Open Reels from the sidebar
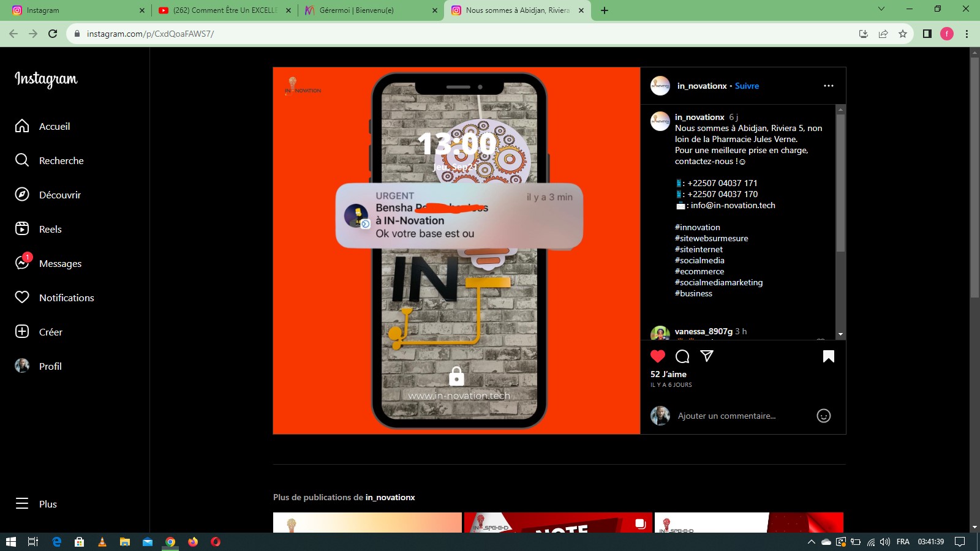The width and height of the screenshot is (980, 551). pos(22,229)
